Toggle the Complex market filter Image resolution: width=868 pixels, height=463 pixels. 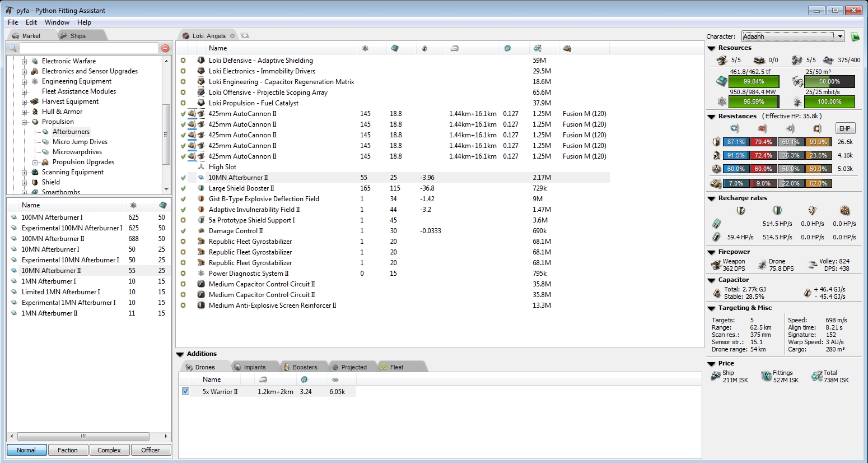pos(109,450)
